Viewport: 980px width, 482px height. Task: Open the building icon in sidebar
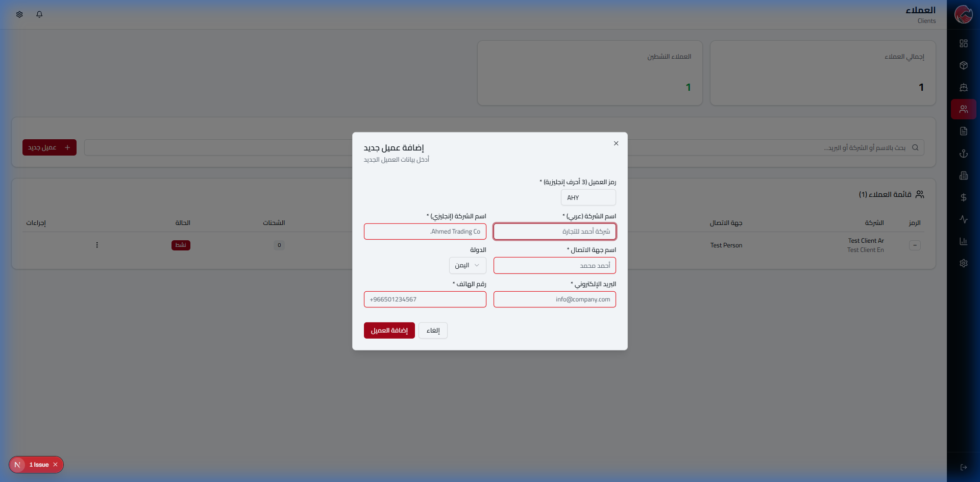coord(963,175)
